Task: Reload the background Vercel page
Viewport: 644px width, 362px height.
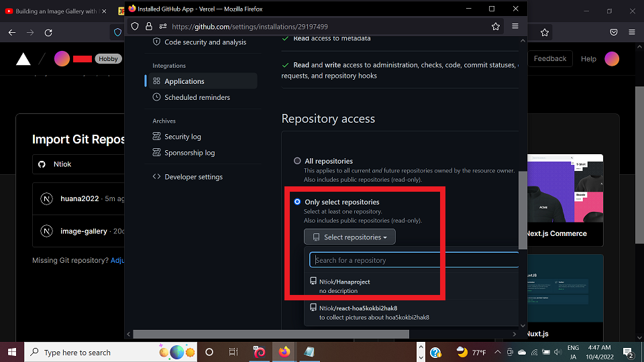Action: click(48, 32)
